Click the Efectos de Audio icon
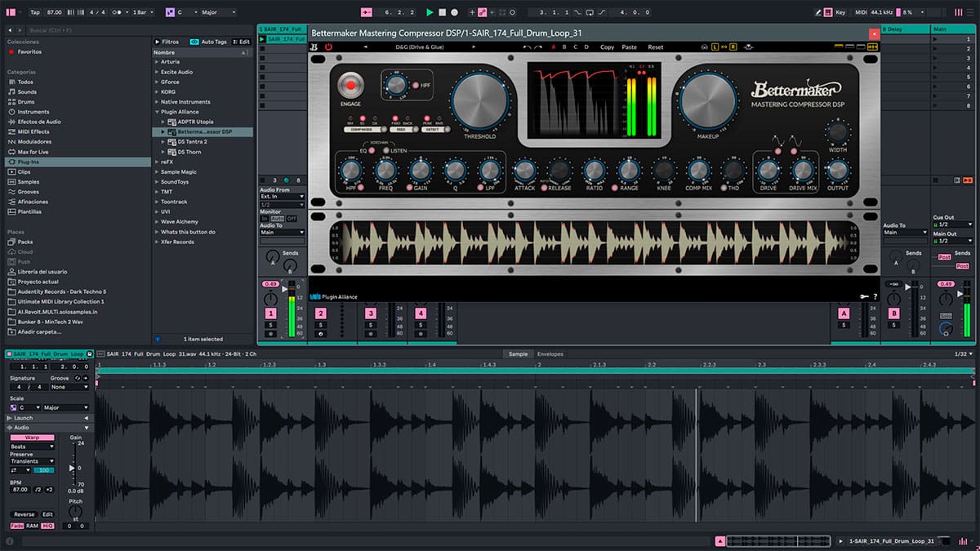This screenshot has width=980, height=551. point(11,122)
